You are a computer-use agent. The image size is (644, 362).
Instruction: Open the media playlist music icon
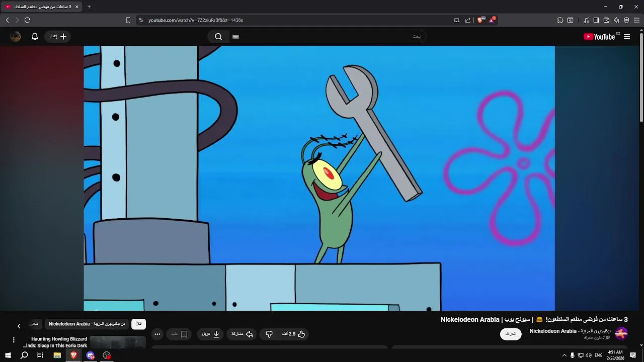587,20
